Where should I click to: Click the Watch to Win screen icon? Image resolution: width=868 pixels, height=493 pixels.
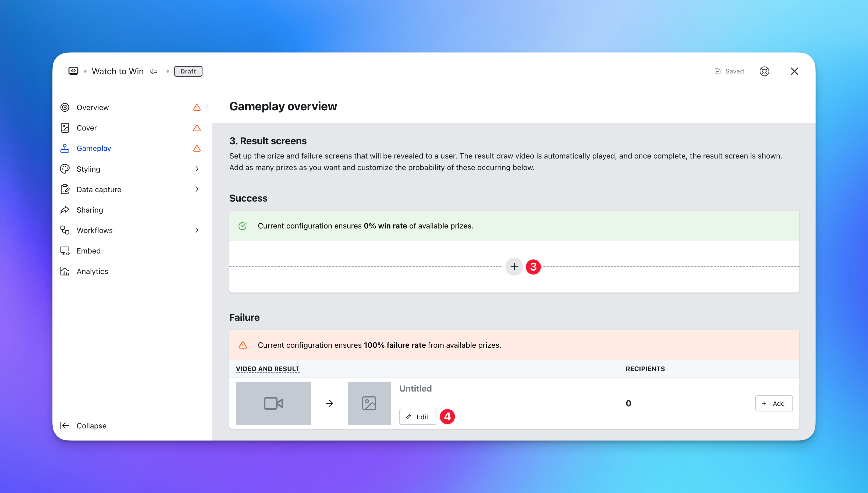point(73,71)
